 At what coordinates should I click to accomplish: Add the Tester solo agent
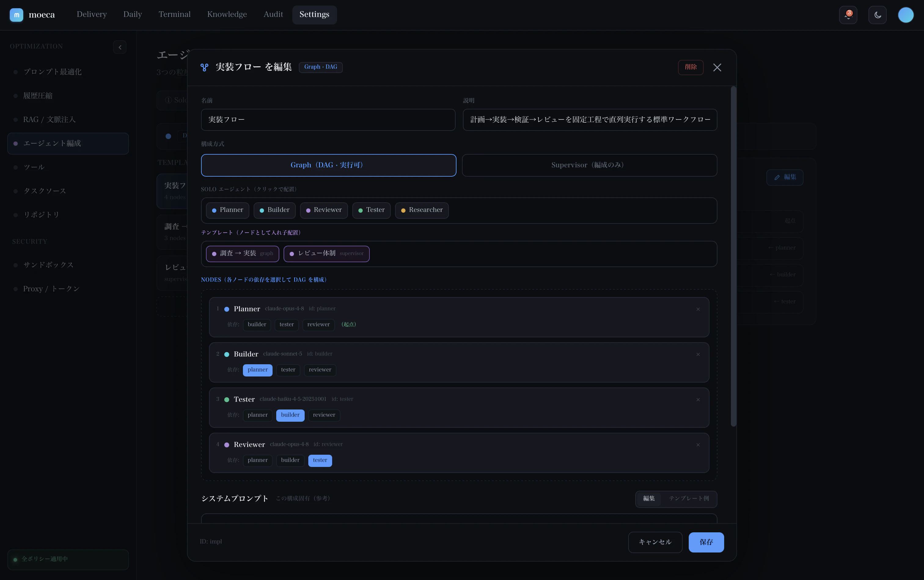[x=371, y=210]
